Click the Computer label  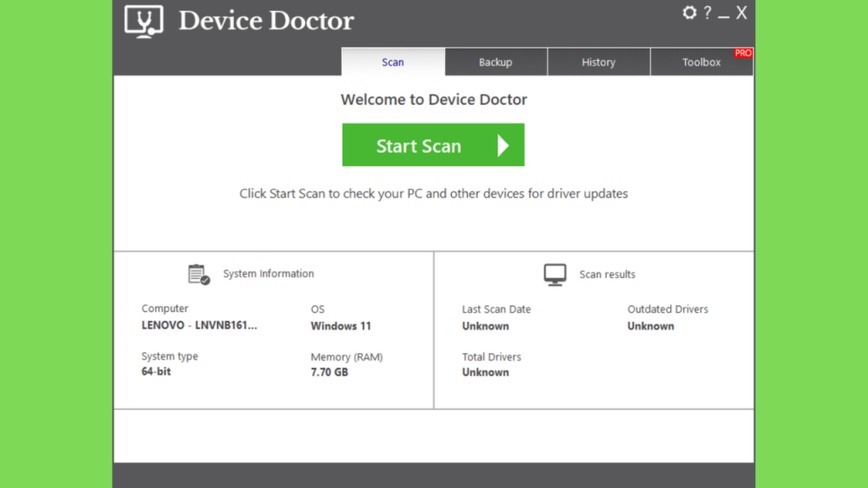pos(165,308)
